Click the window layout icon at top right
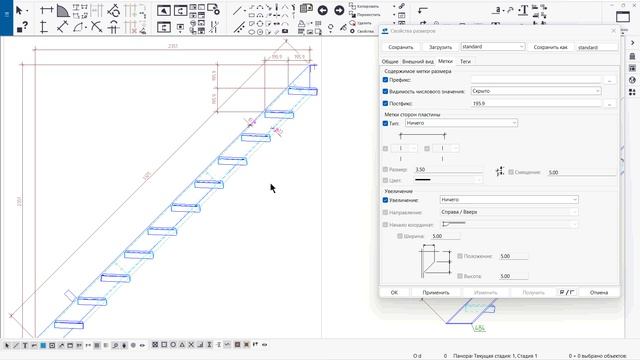 (x=623, y=17)
